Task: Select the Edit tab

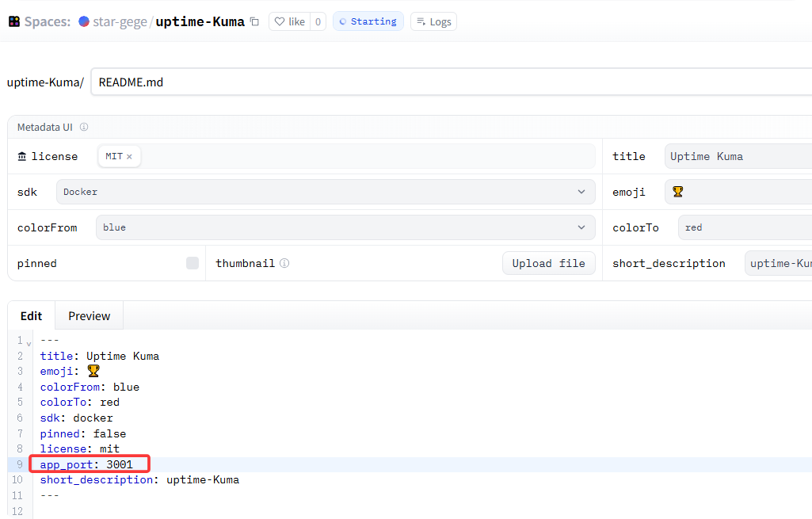Action: coord(31,315)
